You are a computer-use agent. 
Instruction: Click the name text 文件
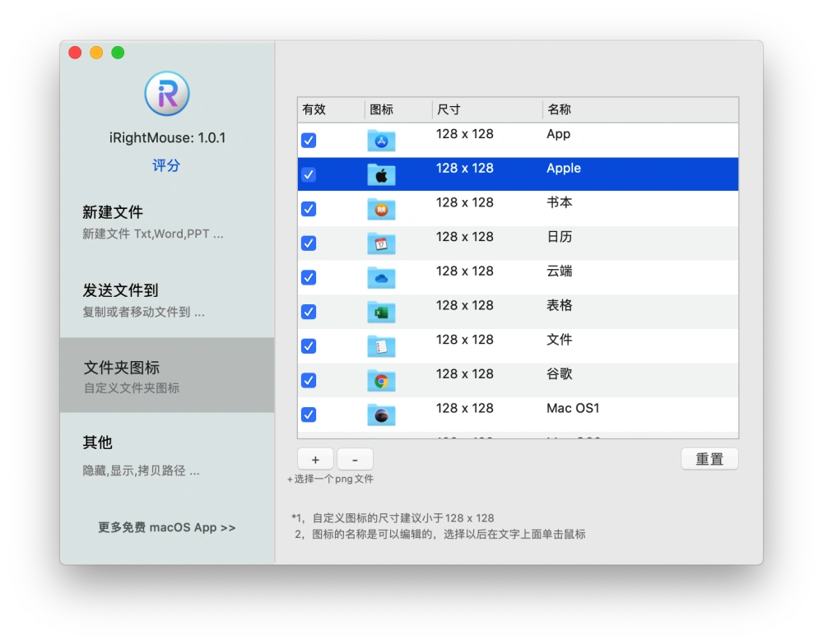coord(560,340)
